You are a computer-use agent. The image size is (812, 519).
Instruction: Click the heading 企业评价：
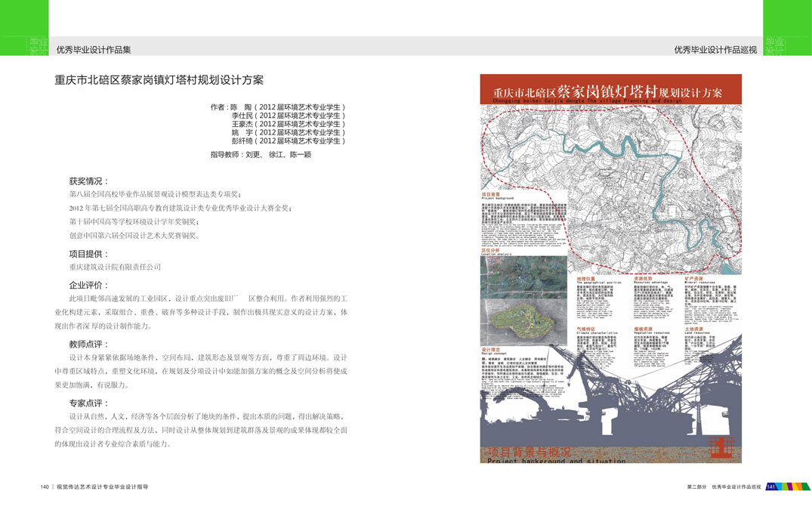tap(89, 286)
